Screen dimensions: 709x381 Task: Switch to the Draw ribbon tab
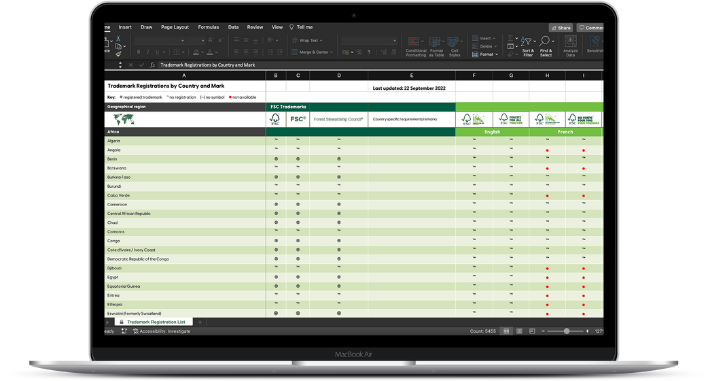click(x=146, y=27)
